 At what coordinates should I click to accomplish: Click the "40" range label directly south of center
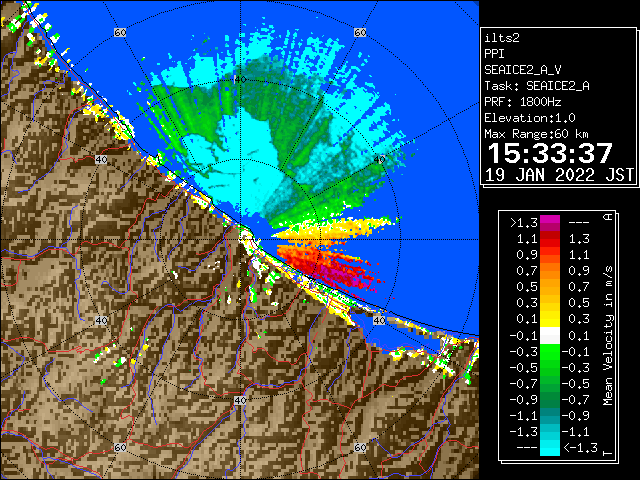pos(240,400)
